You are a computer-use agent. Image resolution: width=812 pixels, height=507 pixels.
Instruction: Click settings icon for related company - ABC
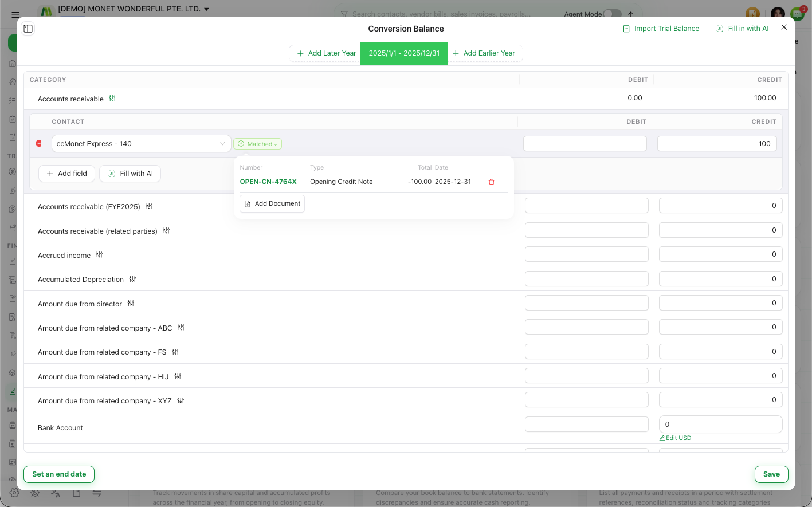(x=181, y=328)
